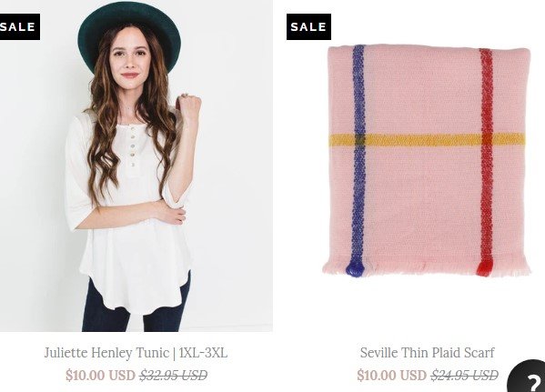Open the Seville Thin Plaid Scarf title link

pos(427,353)
